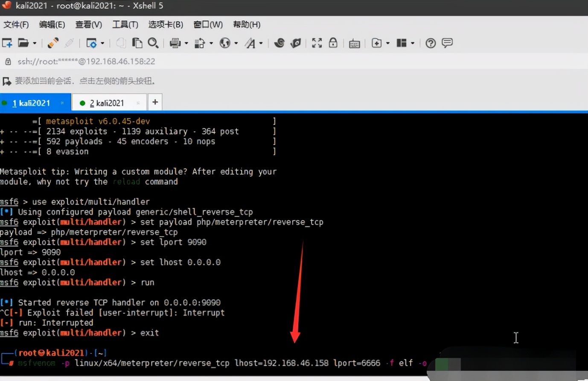Open the 查看(V) menu

(89, 24)
